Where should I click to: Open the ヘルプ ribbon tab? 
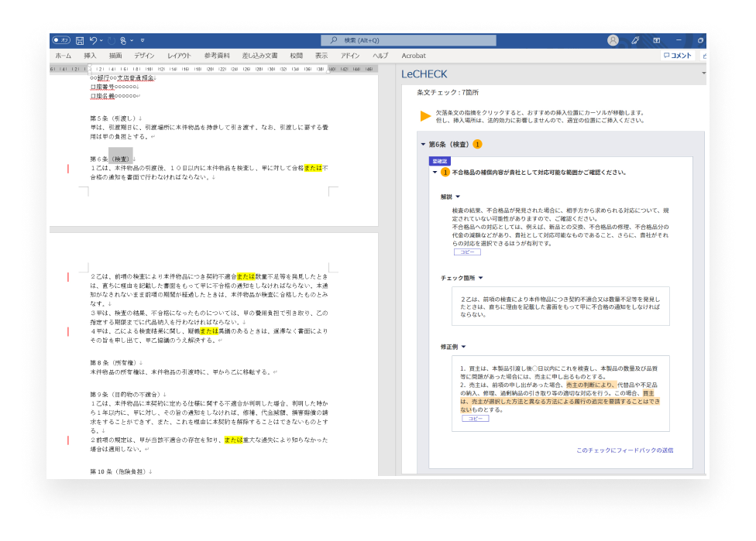(x=380, y=56)
